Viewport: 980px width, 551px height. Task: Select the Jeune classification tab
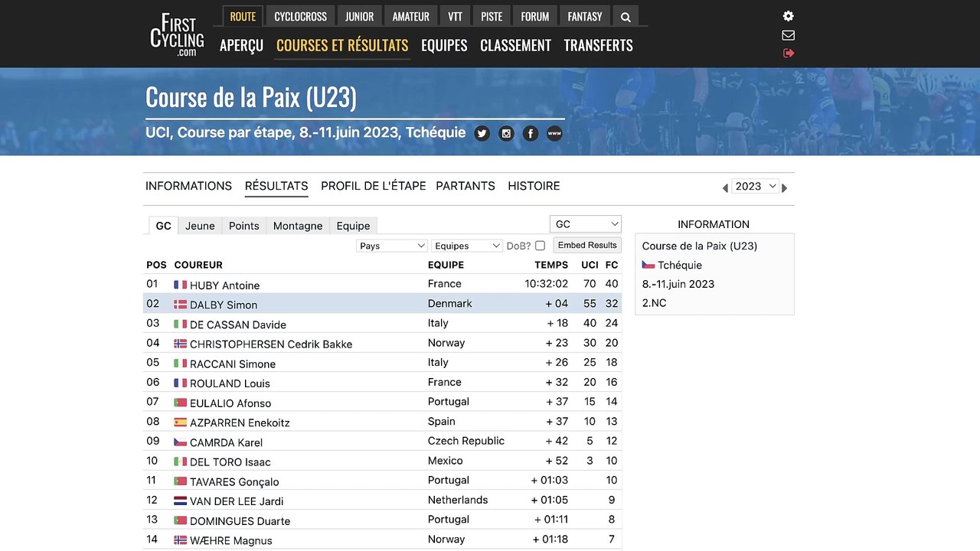[200, 226]
